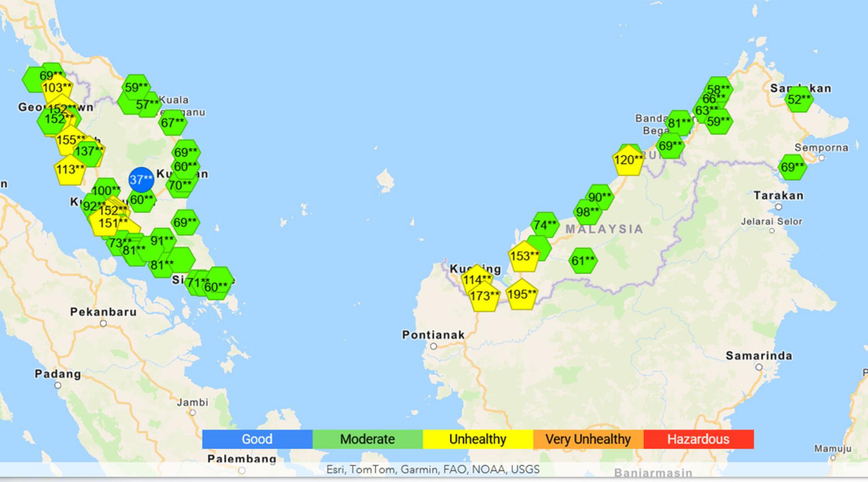Click the Palembang city label
The height and width of the screenshot is (482, 868).
pyautogui.click(x=242, y=459)
